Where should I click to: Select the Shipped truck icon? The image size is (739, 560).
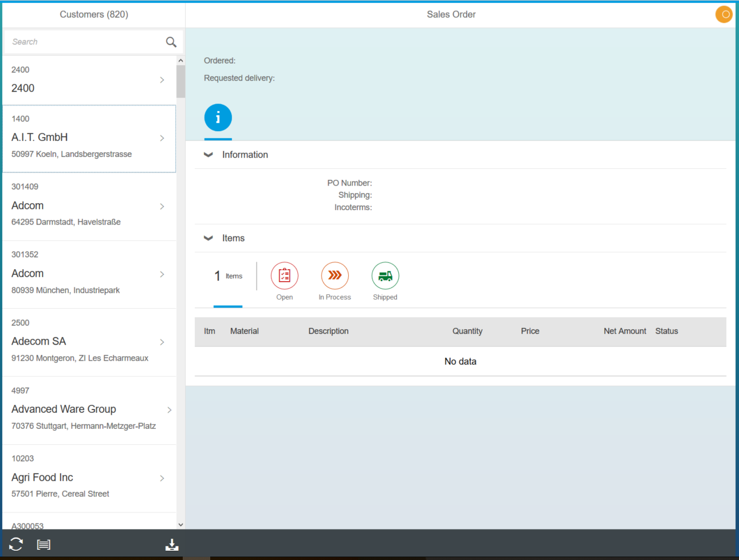coord(385,275)
